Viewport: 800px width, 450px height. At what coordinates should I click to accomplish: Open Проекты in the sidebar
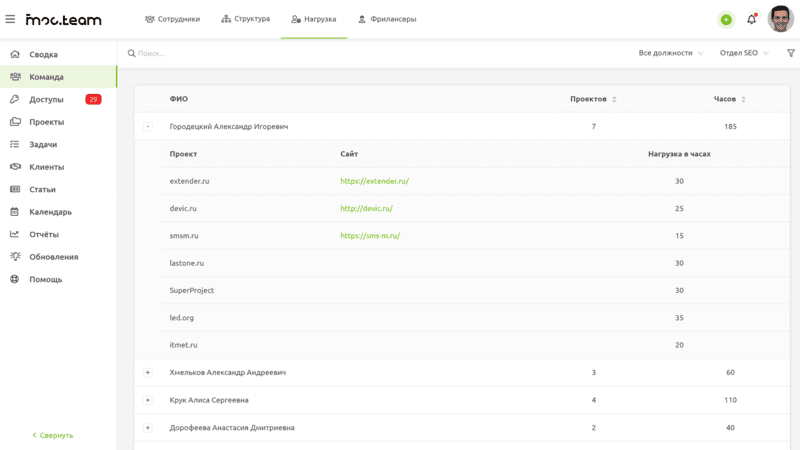(x=58, y=121)
